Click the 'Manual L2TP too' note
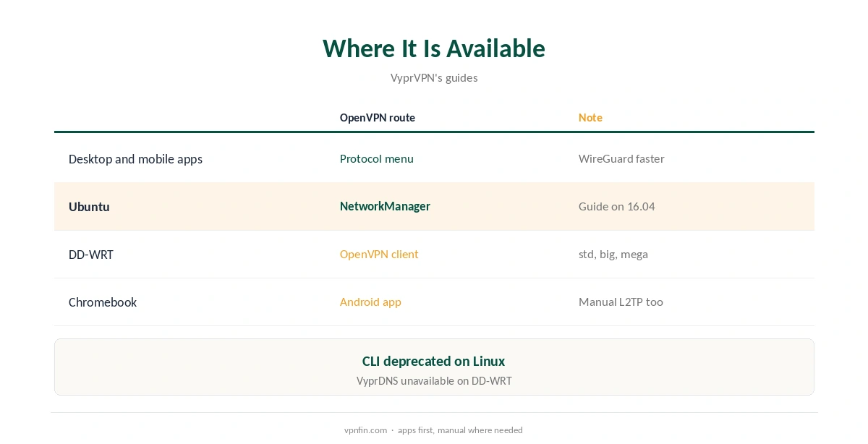This screenshot has height=444, width=868. coord(621,302)
